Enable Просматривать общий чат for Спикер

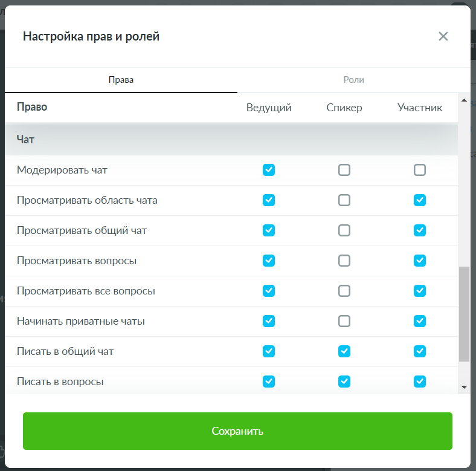click(344, 230)
